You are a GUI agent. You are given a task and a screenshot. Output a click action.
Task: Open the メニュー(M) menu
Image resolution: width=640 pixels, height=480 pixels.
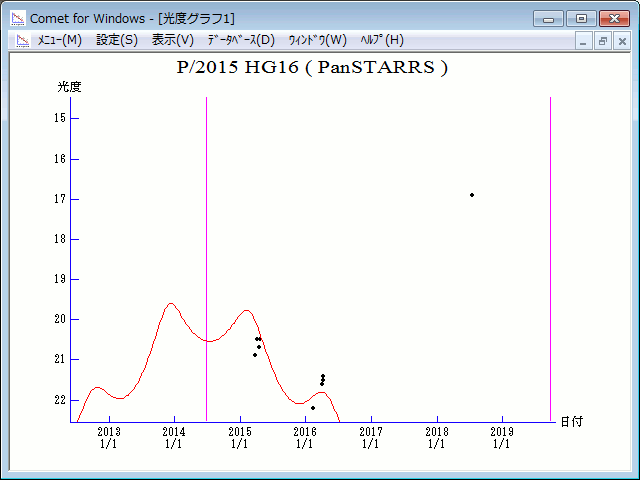click(59, 40)
